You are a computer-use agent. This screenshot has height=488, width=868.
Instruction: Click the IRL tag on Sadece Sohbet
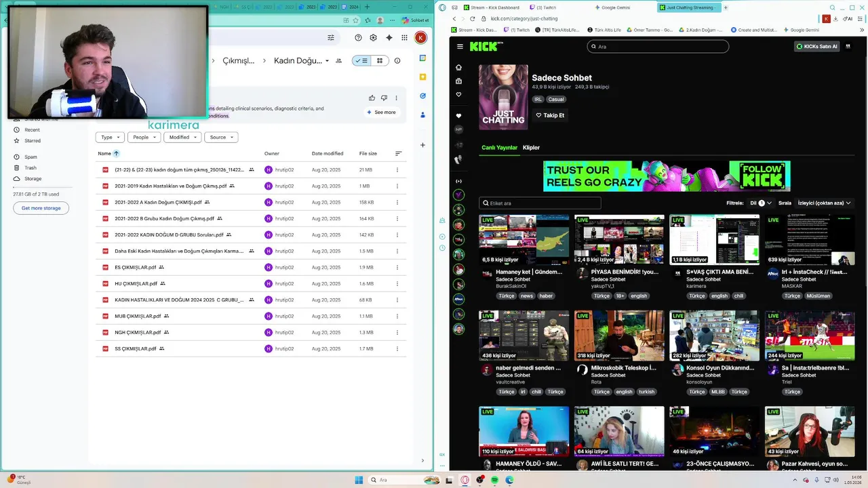pos(538,100)
